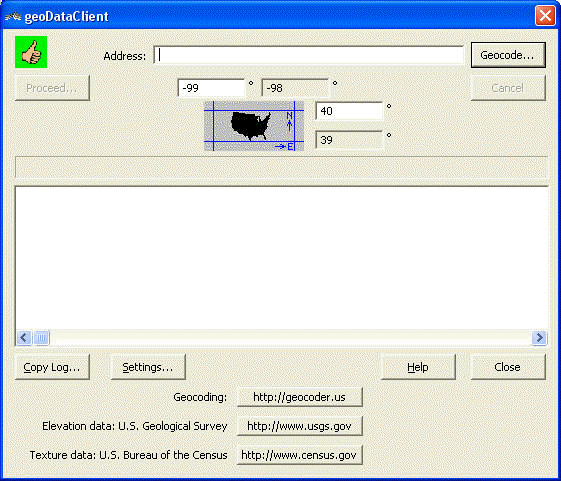Click the Proceed... button
The height and width of the screenshot is (481, 561).
52,88
